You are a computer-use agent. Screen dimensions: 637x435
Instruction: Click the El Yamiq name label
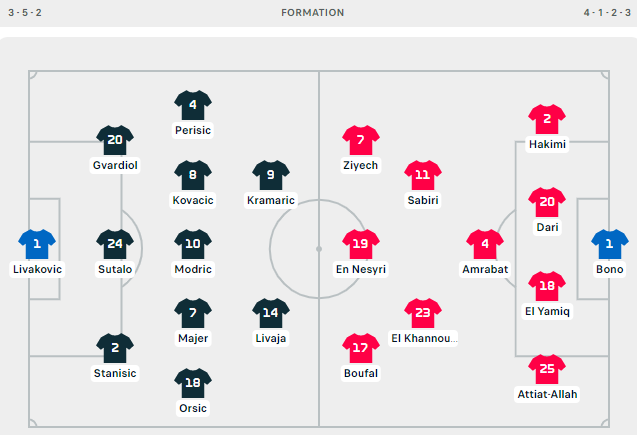coord(547,311)
